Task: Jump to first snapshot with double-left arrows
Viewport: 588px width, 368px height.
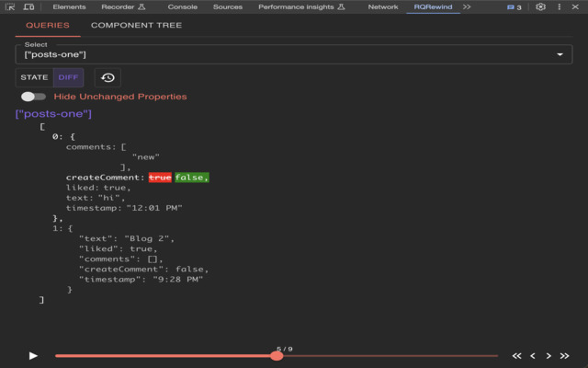Action: click(516, 356)
